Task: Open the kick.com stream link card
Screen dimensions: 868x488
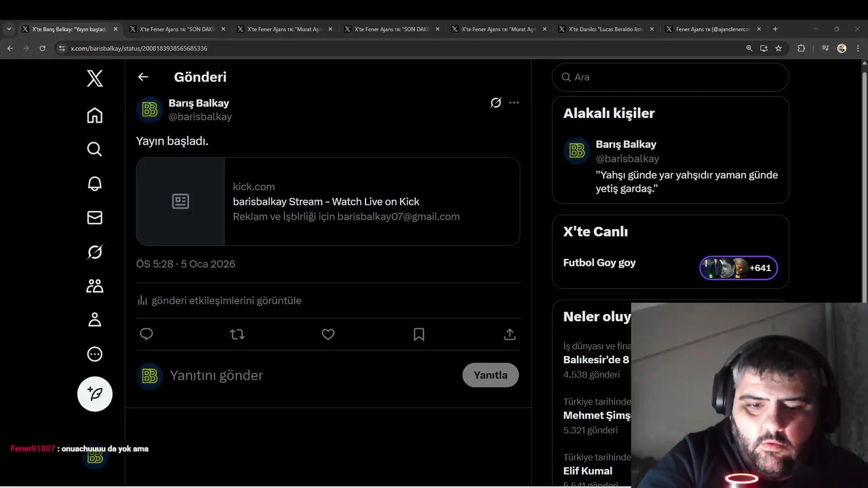Action: (328, 201)
